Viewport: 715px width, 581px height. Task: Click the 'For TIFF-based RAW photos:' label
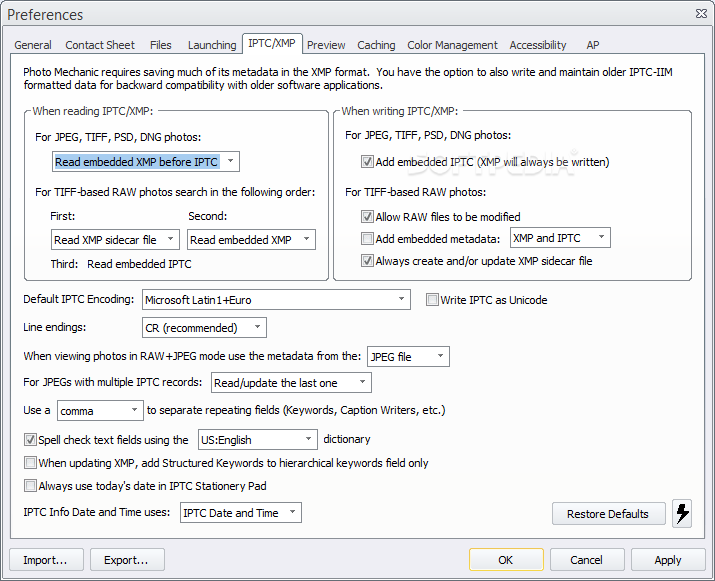415,192
